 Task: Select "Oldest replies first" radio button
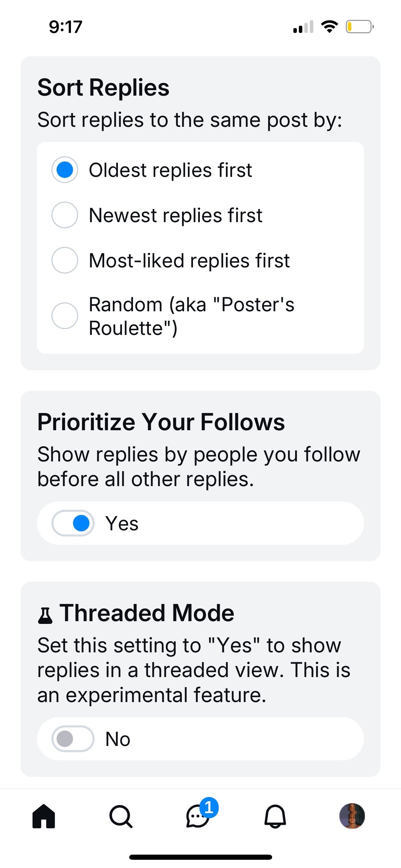pos(65,170)
